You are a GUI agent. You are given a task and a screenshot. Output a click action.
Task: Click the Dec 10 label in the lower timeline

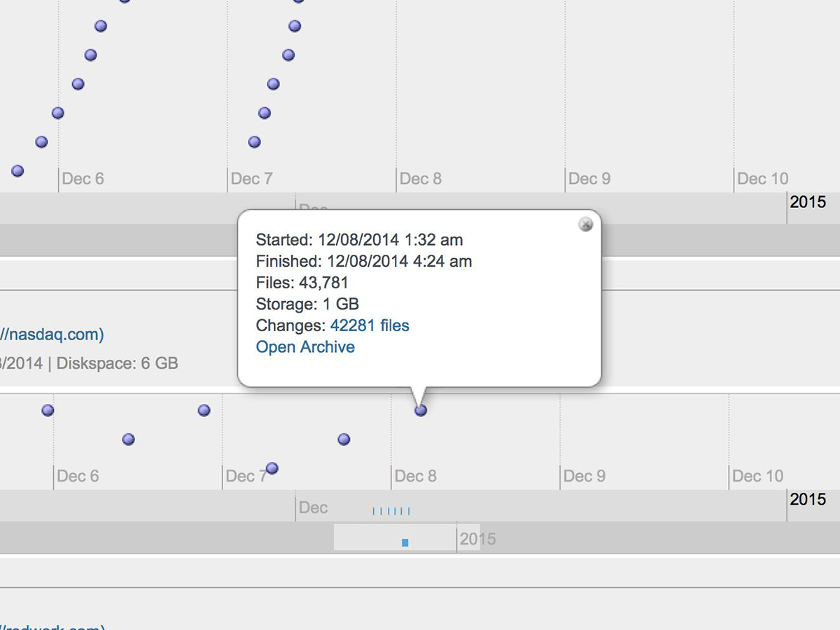757,477
